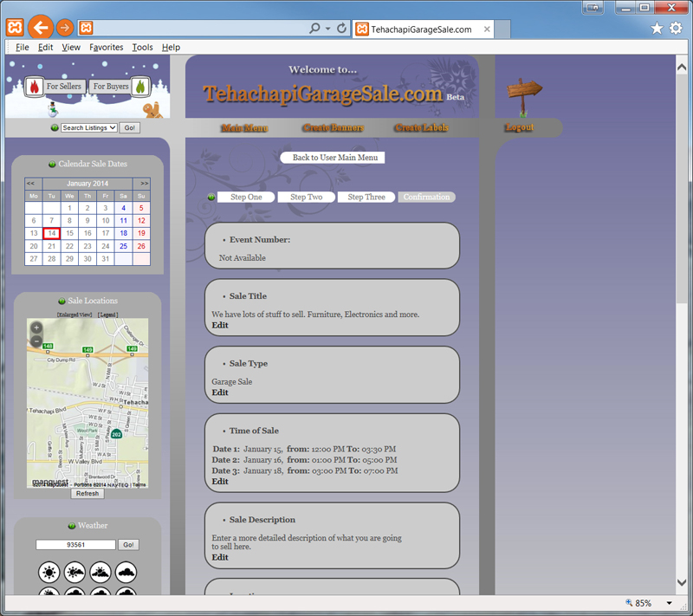Select the mostly cloudy weather icon
This screenshot has width=693, height=616.
[x=100, y=573]
